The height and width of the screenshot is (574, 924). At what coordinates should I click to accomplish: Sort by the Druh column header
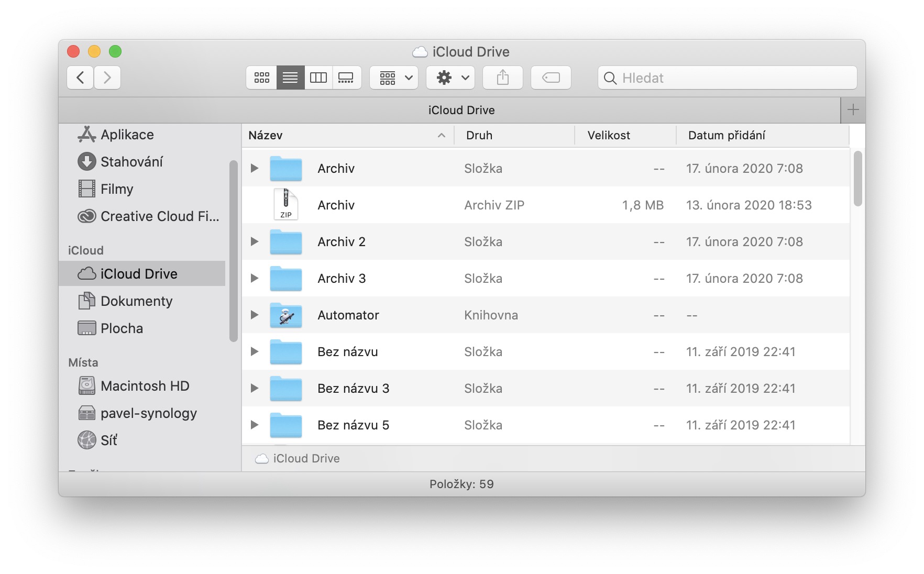pyautogui.click(x=514, y=135)
